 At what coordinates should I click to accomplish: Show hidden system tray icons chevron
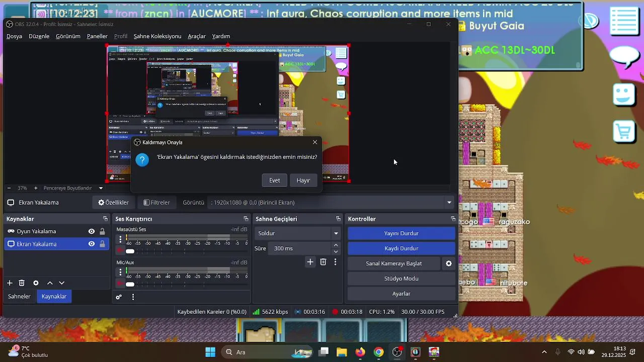click(544, 352)
